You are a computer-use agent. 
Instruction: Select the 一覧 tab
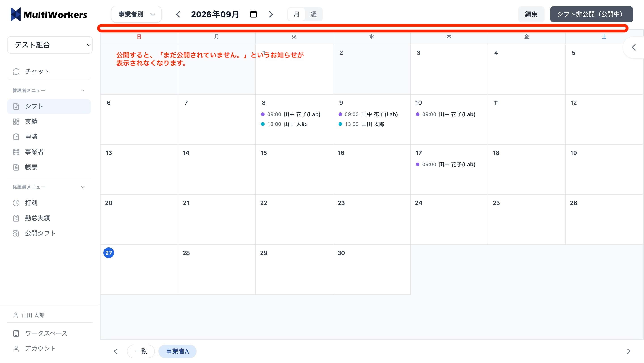point(141,351)
